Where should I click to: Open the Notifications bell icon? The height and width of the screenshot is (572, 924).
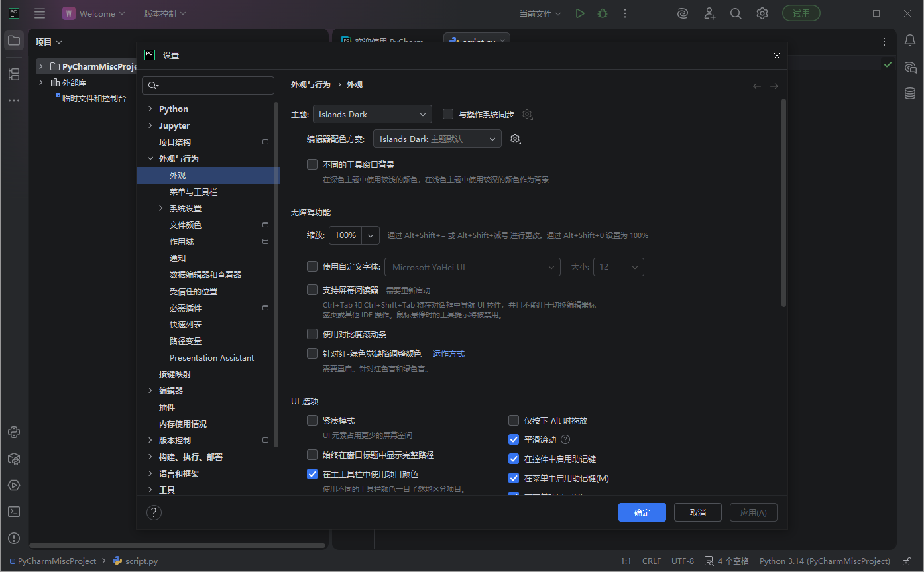pos(910,41)
